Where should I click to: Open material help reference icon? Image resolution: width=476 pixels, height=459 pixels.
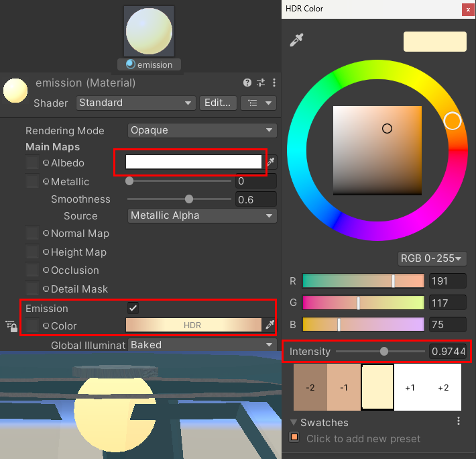(247, 83)
